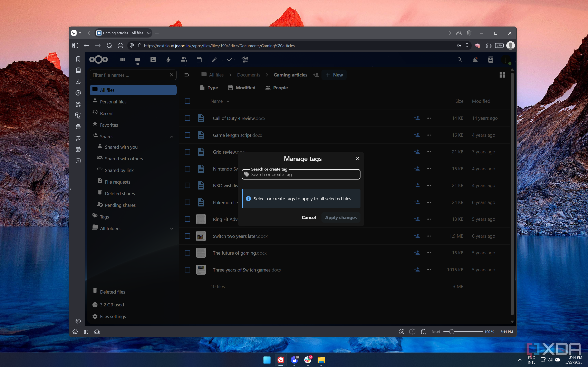Open the Vivaldi menu dropdown arrow
The height and width of the screenshot is (367, 588).
[x=80, y=33]
